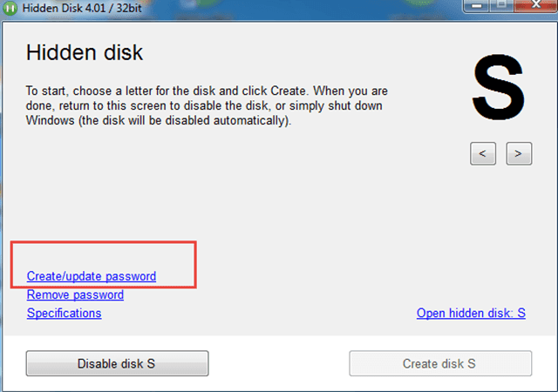Close the Hidden Disk window
This screenshot has width=558, height=392.
pyautogui.click(x=535, y=5)
